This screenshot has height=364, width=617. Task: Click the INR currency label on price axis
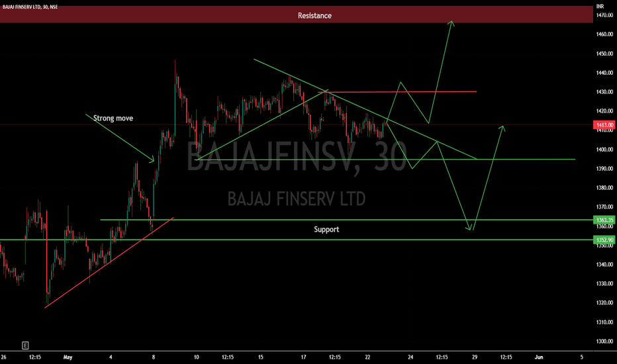(600, 7)
